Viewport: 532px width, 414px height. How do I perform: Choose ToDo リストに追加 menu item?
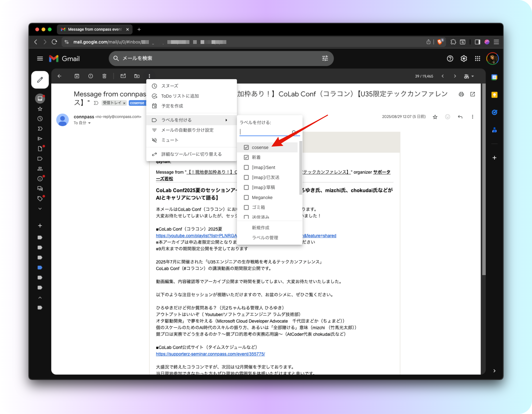tap(191, 96)
